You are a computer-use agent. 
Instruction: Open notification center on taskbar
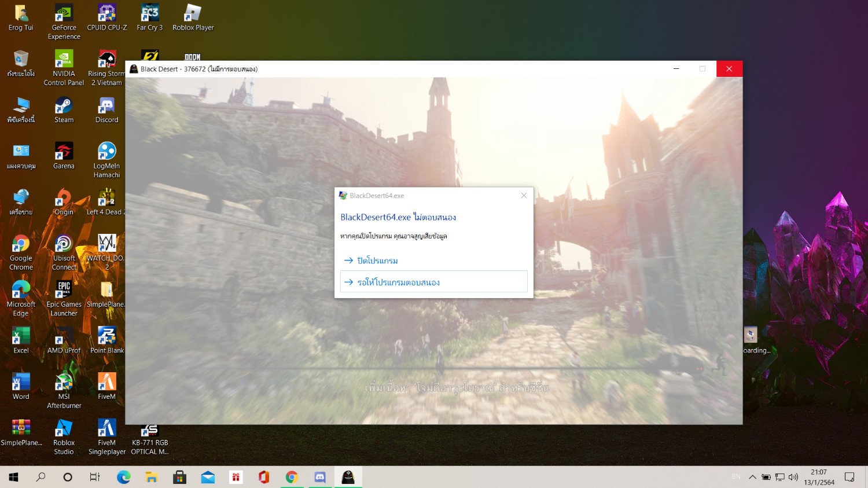click(x=849, y=477)
